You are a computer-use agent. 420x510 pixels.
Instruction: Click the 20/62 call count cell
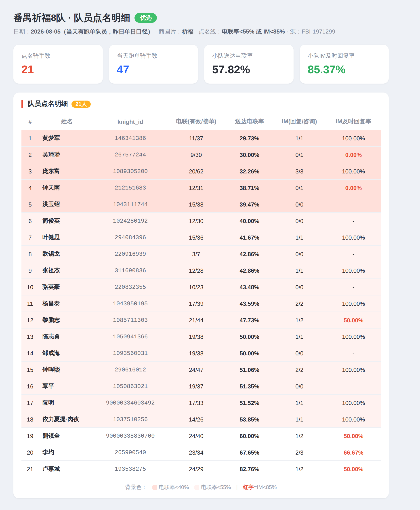pos(196,171)
